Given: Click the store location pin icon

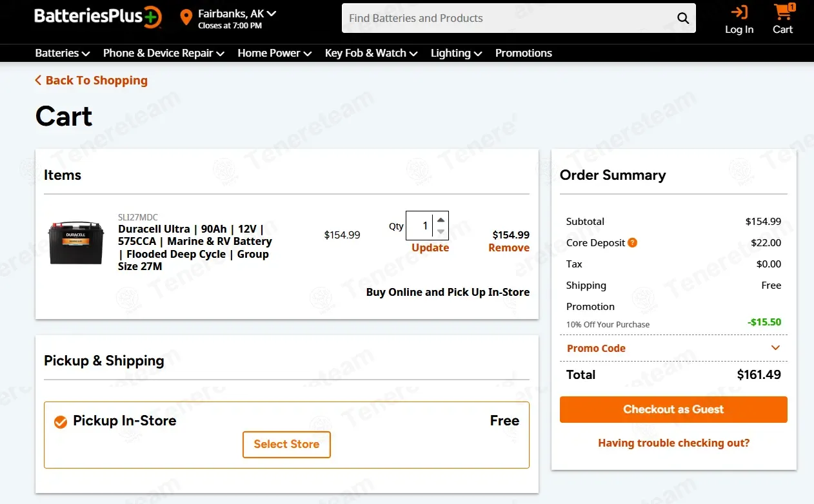Looking at the screenshot, I should (186, 17).
